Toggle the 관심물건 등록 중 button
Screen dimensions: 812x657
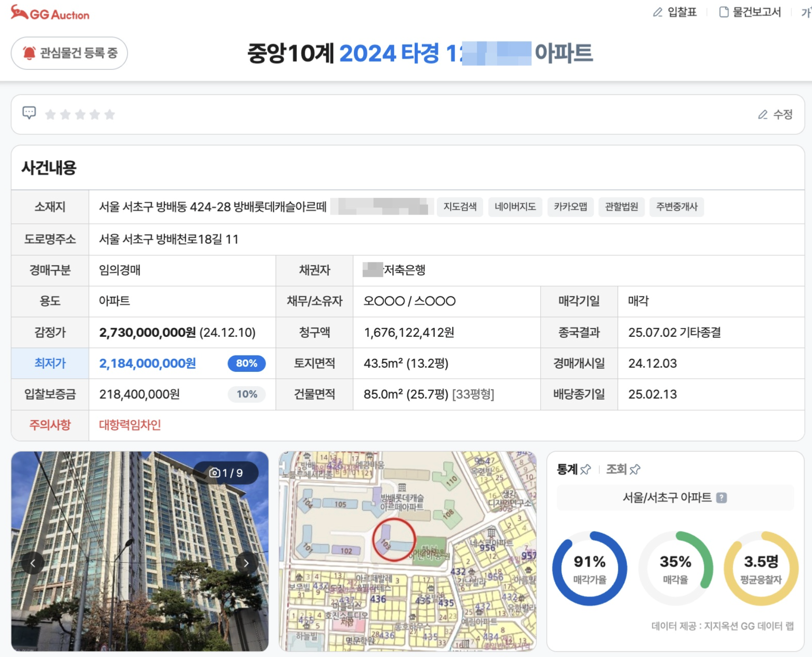69,53
